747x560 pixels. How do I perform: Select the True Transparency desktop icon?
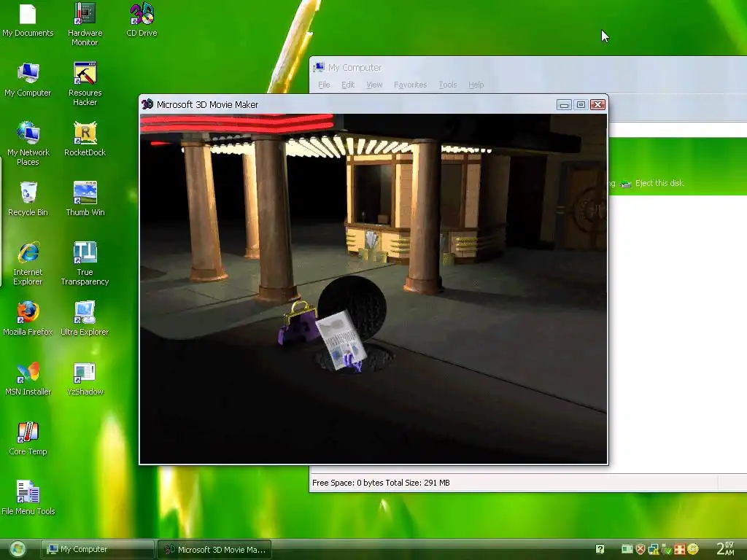[x=85, y=263]
